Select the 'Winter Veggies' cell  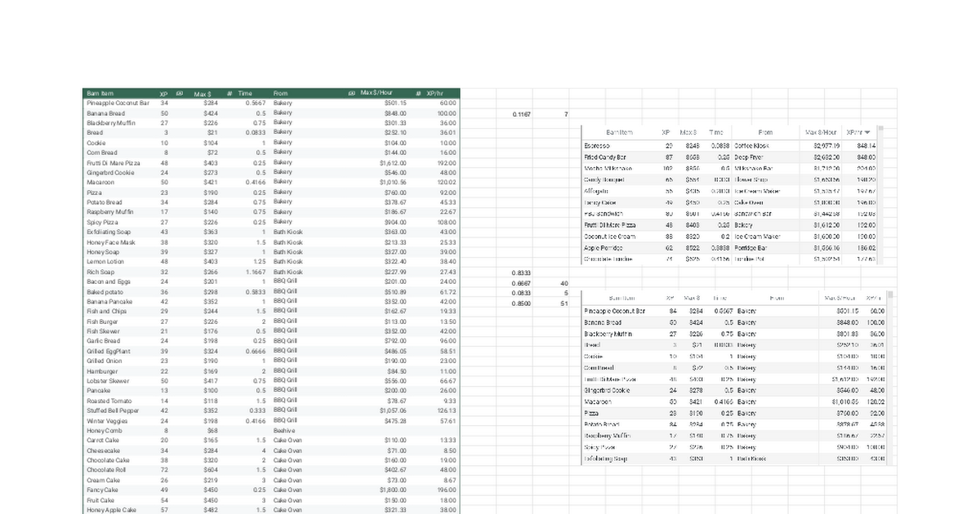point(107,420)
